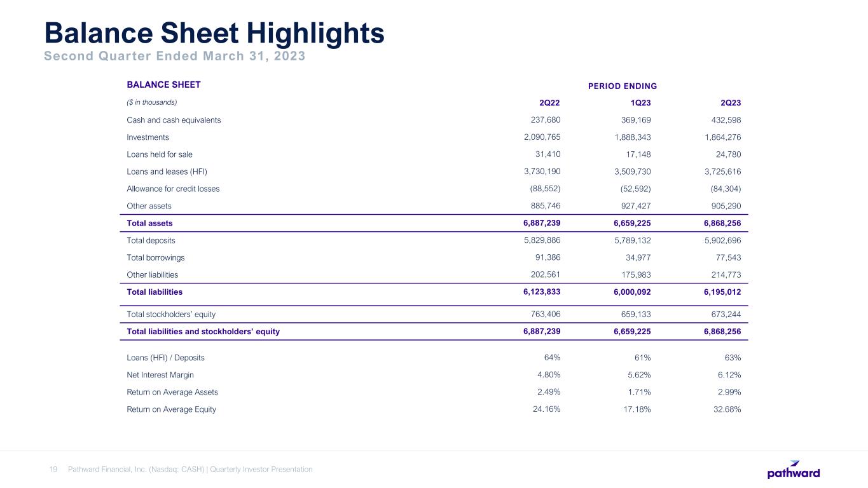Image resolution: width=868 pixels, height=488 pixels.
Task: Click the PERIOD ENDING heading
Action: tap(623, 86)
